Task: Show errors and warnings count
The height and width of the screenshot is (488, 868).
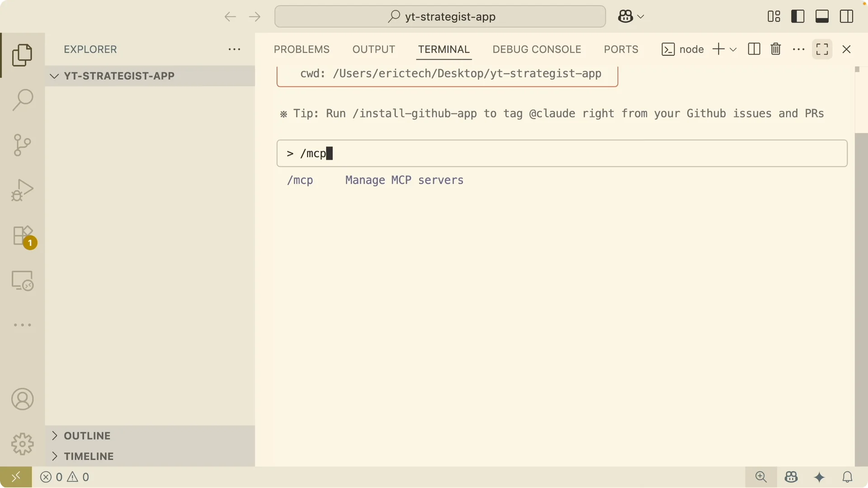Action: [x=65, y=477]
